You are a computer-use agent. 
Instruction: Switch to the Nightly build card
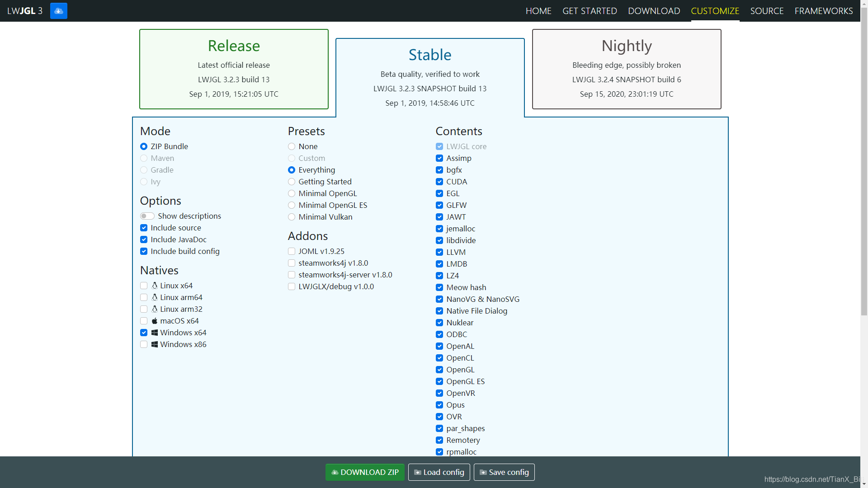click(626, 69)
